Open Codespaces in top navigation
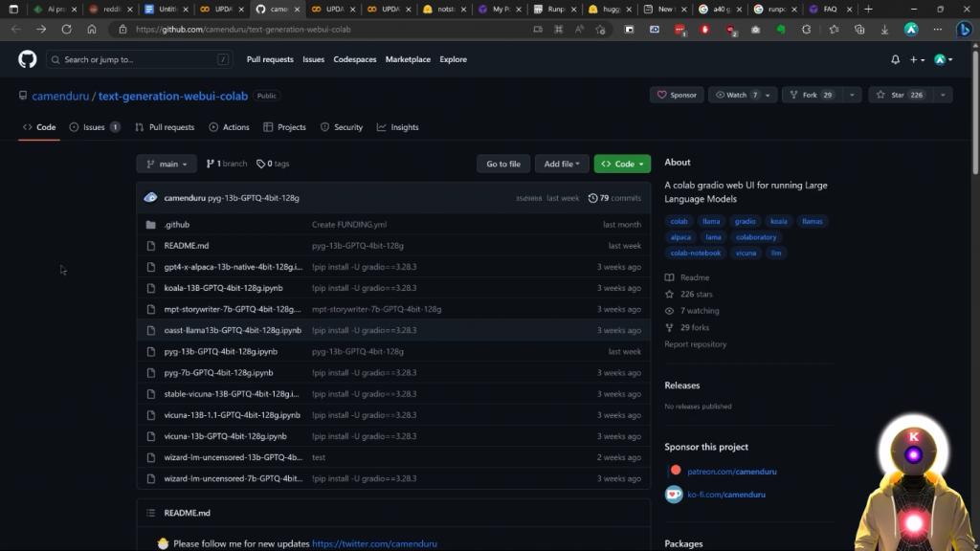The width and height of the screenshot is (980, 551). (x=355, y=59)
